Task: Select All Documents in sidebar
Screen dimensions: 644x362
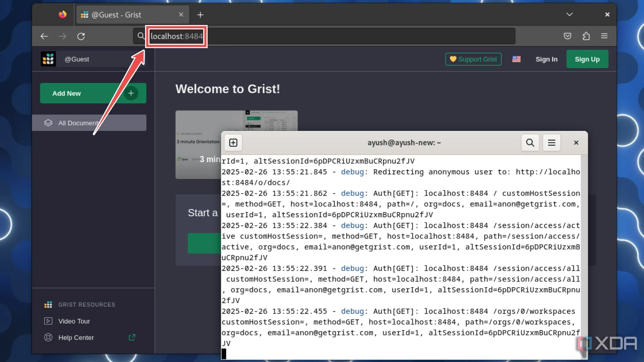Action: point(89,123)
